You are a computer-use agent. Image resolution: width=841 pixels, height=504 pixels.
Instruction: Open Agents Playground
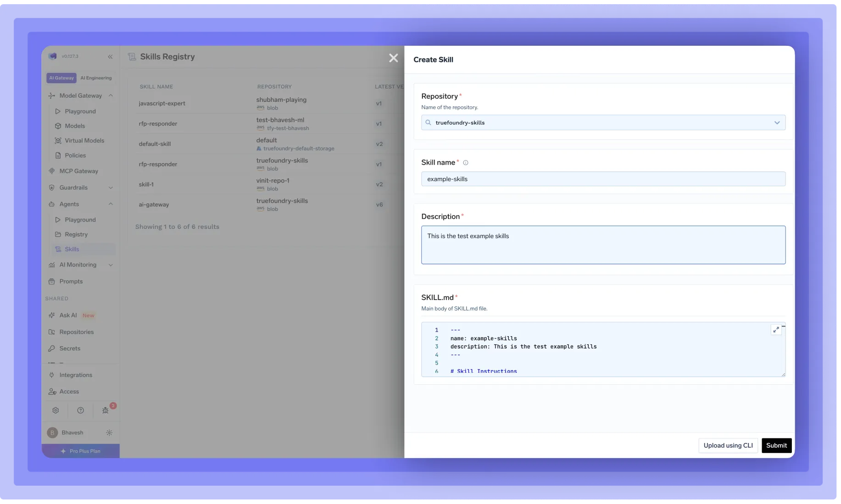pyautogui.click(x=80, y=220)
